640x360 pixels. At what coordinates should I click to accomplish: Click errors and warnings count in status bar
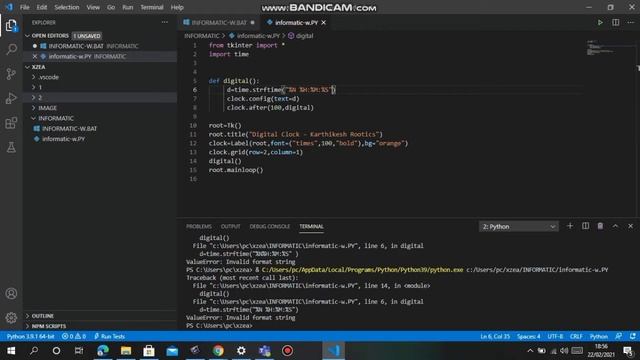74,336
